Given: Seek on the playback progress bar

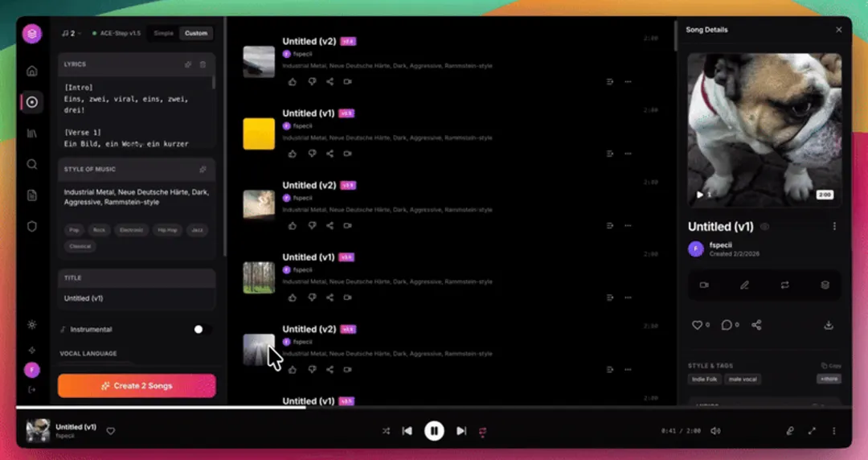Looking at the screenshot, I should pyautogui.click(x=434, y=408).
